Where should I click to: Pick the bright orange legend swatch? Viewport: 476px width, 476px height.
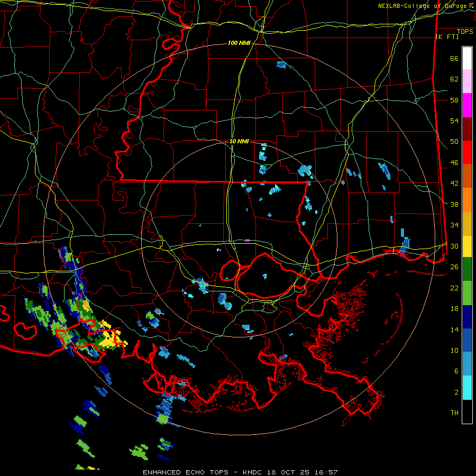point(467,199)
